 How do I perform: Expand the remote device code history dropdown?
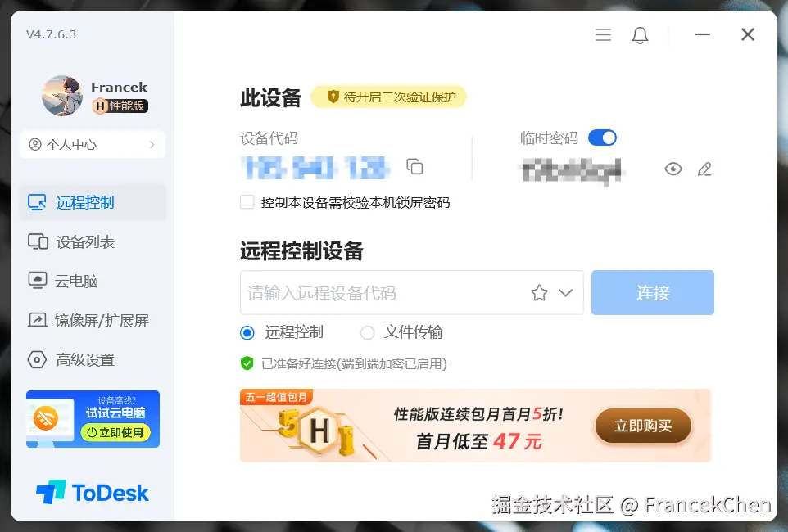[566, 293]
